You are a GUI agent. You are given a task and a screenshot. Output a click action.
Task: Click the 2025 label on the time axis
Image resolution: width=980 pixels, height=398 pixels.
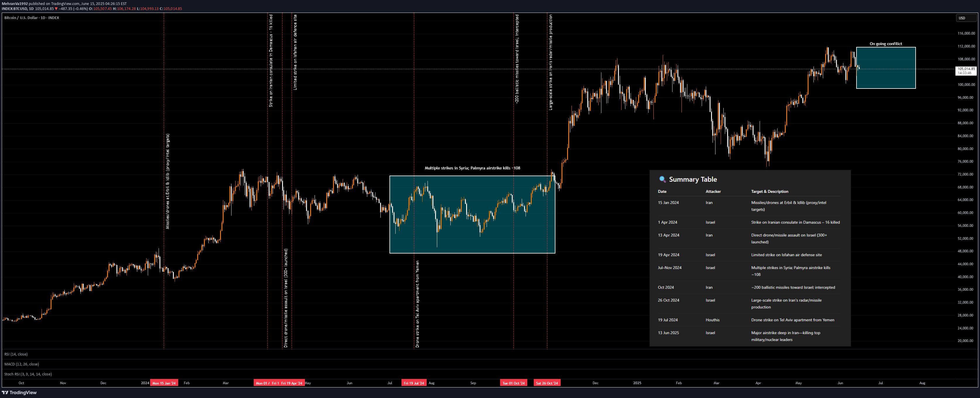[x=637, y=383]
